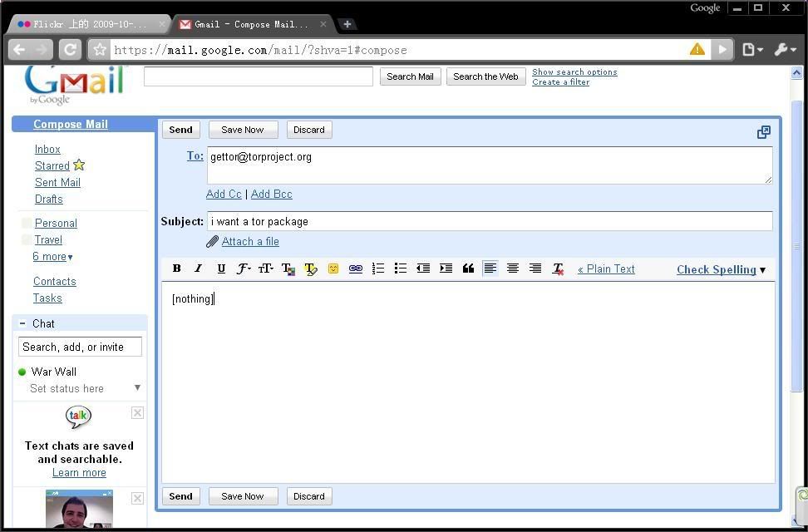The height and width of the screenshot is (532, 808).
Task: Click the bottom Discard button
Action: [x=309, y=496]
